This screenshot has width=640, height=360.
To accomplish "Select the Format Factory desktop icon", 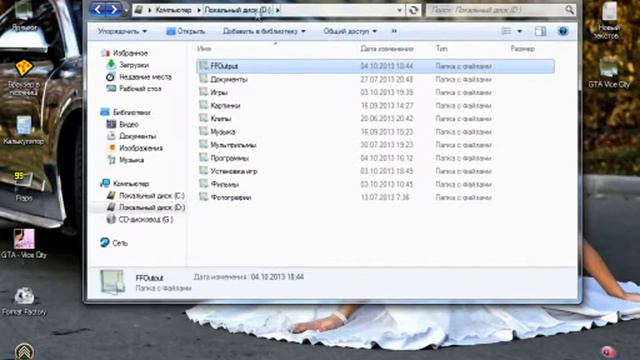I will 24,301.
